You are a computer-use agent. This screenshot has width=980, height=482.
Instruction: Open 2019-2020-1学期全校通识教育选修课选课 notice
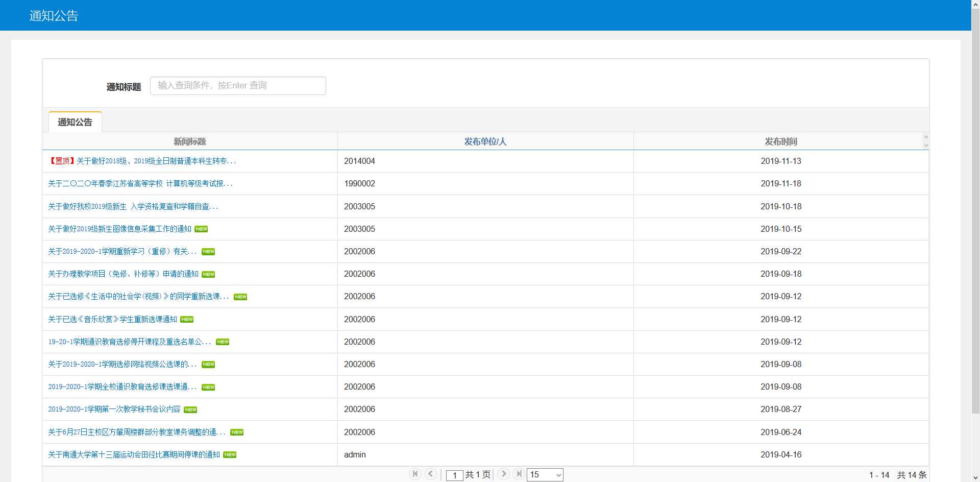click(122, 387)
